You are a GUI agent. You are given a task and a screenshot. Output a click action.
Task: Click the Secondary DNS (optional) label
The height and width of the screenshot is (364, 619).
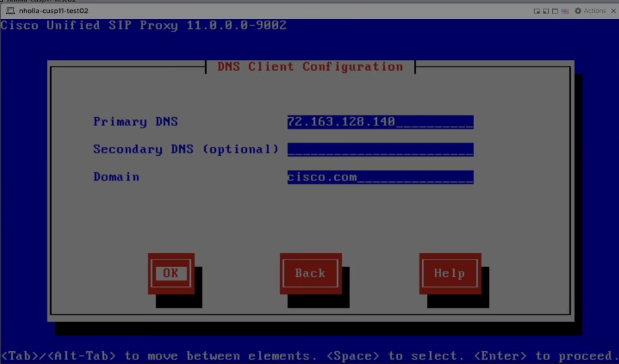tap(186, 149)
